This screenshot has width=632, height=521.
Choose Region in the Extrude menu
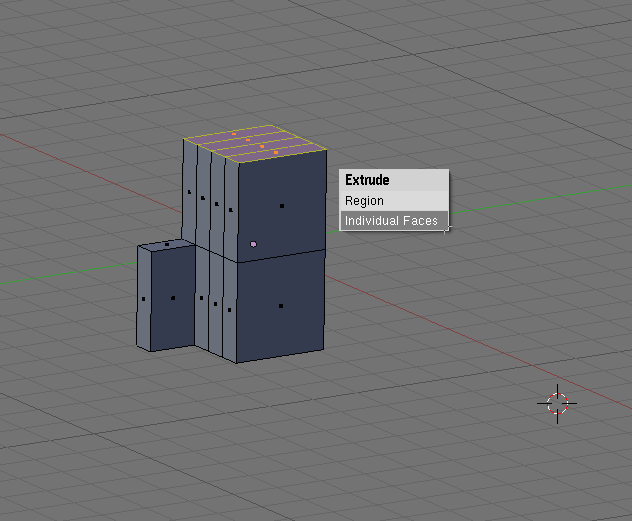(394, 201)
